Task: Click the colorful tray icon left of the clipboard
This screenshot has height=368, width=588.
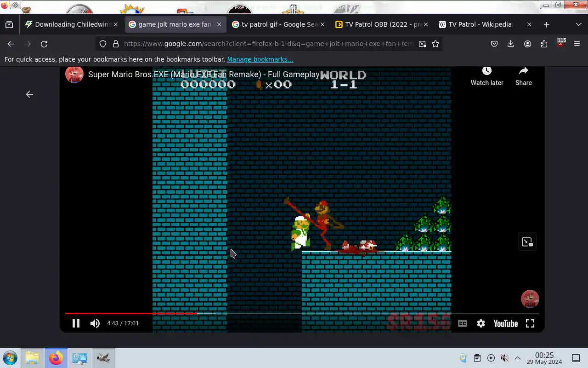Action: [x=464, y=358]
